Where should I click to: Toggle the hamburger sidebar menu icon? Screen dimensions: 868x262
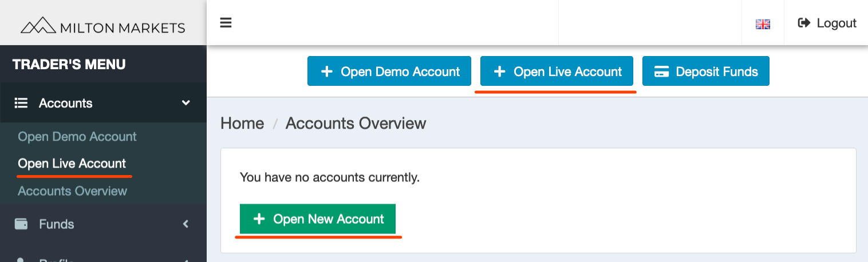[x=226, y=23]
